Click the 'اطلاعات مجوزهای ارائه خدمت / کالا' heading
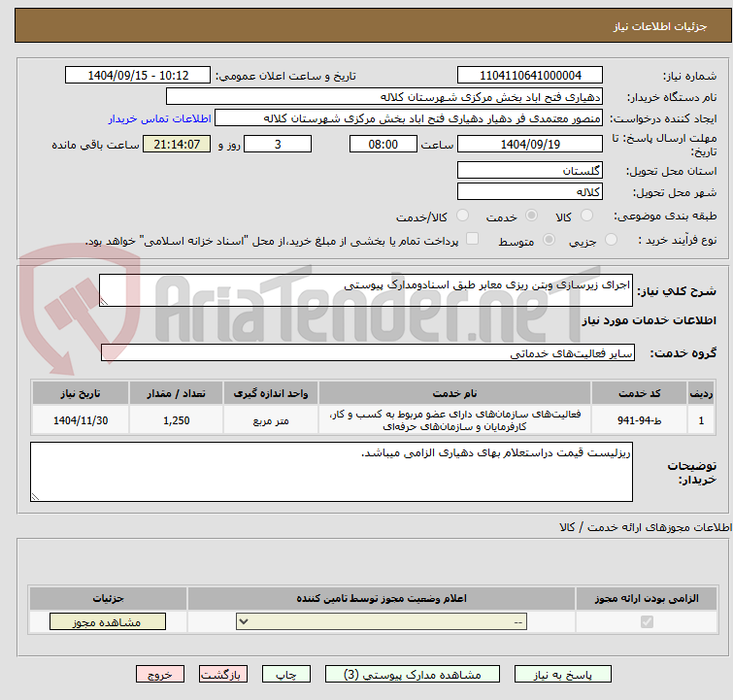This screenshot has width=733, height=700. 646,527
